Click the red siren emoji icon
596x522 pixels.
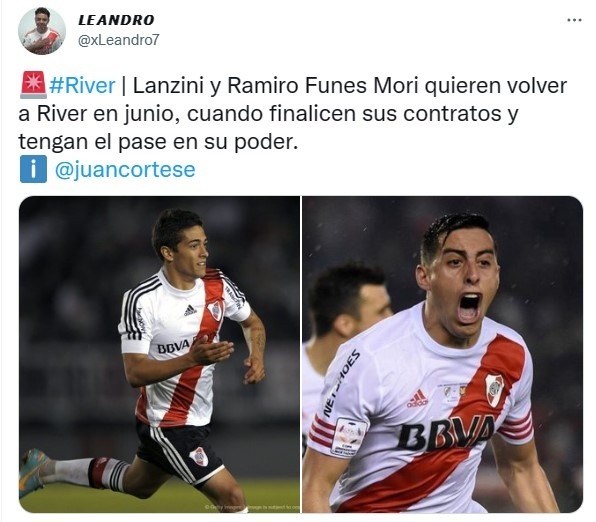tap(33, 86)
